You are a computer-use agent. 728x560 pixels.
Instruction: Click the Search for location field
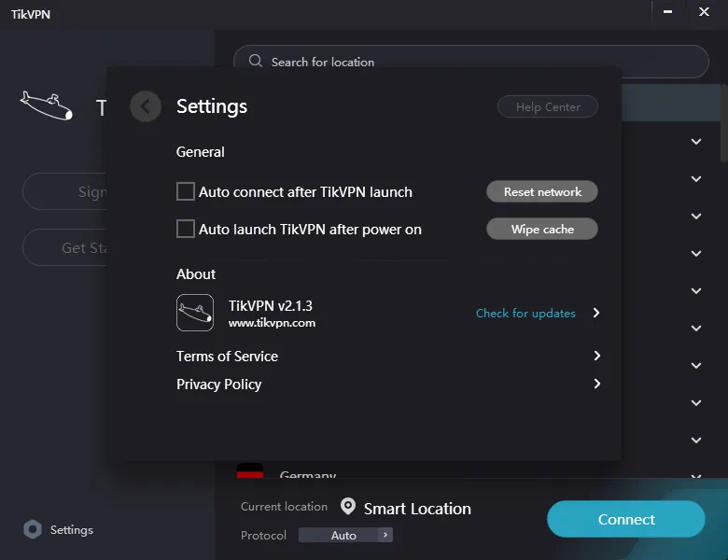470,62
